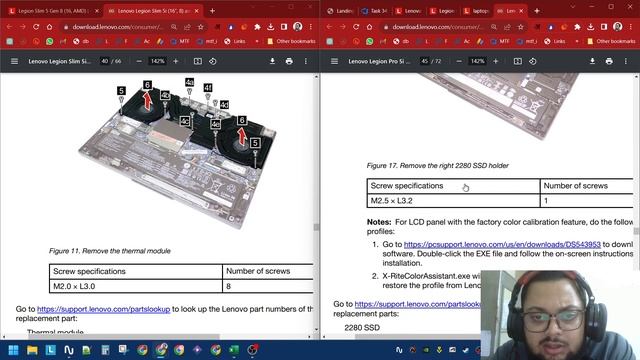Viewport: 640px width, 360px height.
Task: Expand bookmarks overflow in left window
Action: 257,41
